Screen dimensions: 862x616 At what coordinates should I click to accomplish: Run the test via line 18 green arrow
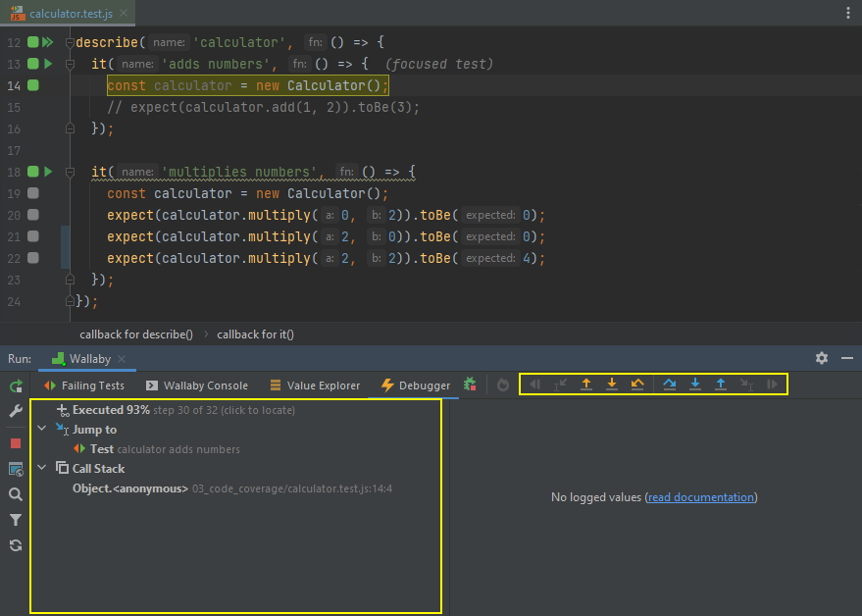(x=48, y=172)
